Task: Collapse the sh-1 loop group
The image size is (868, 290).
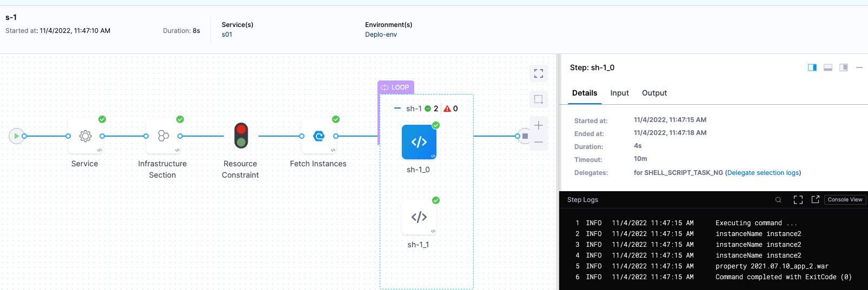Action: click(397, 109)
